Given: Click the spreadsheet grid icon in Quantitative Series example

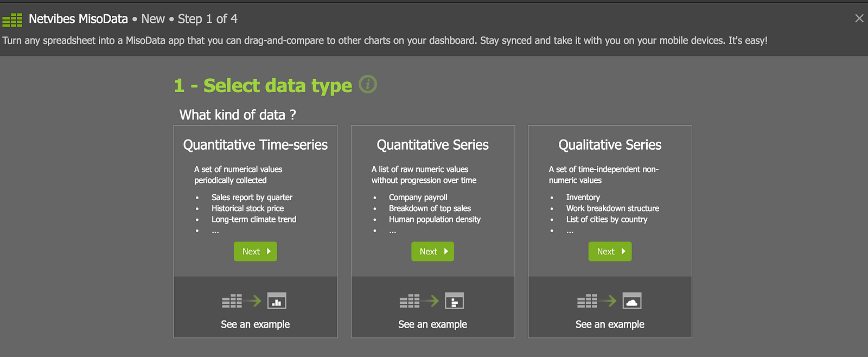Looking at the screenshot, I should pyautogui.click(x=410, y=301).
